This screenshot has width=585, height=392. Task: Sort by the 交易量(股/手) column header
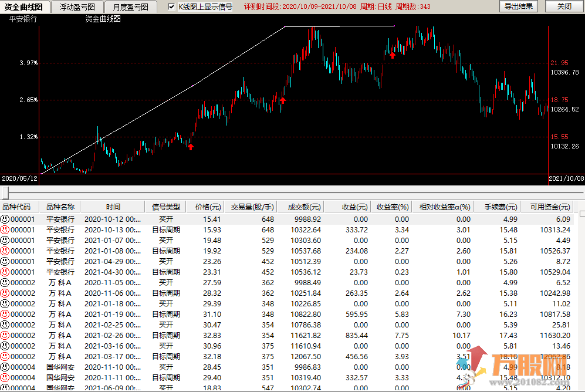click(x=251, y=207)
